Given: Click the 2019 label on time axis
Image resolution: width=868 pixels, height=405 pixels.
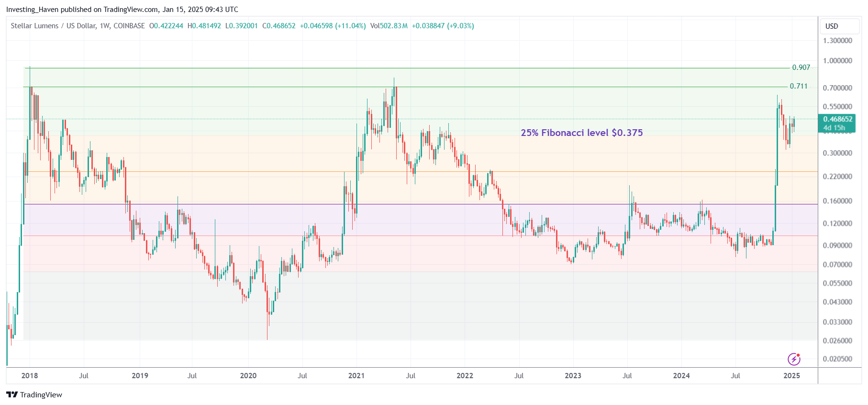Looking at the screenshot, I should tap(140, 376).
